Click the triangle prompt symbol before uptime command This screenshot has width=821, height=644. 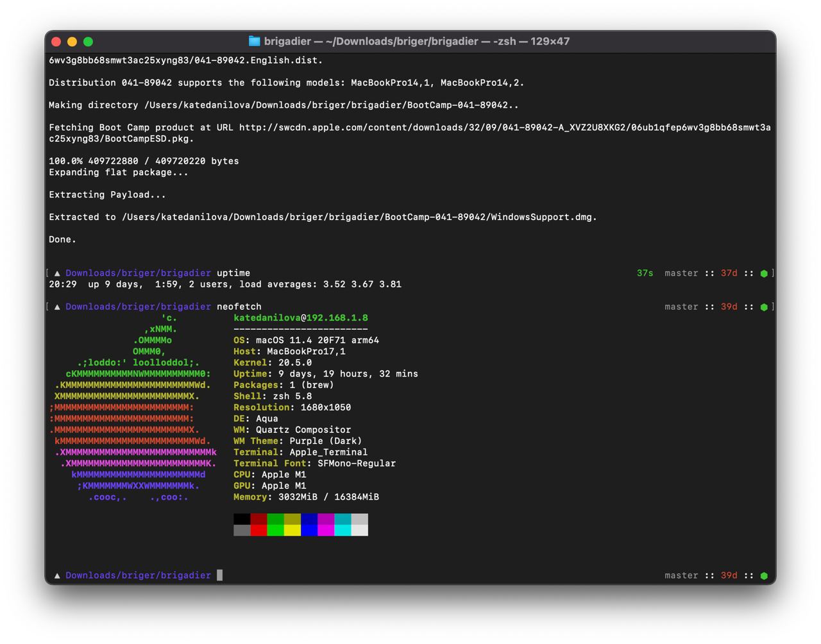click(57, 273)
